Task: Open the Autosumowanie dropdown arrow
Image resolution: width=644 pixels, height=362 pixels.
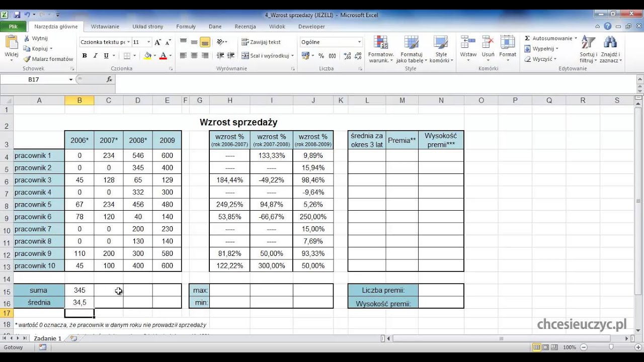Action: (x=576, y=38)
